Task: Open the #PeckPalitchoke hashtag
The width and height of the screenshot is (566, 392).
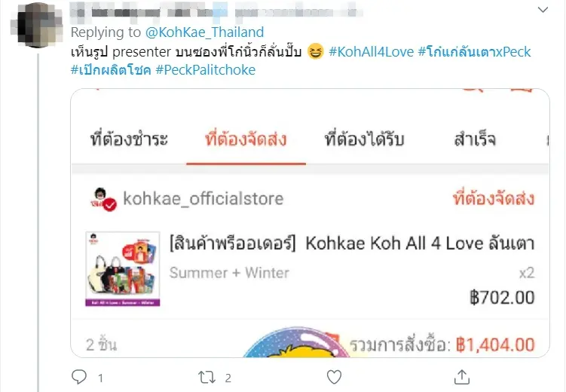Action: pyautogui.click(x=206, y=69)
